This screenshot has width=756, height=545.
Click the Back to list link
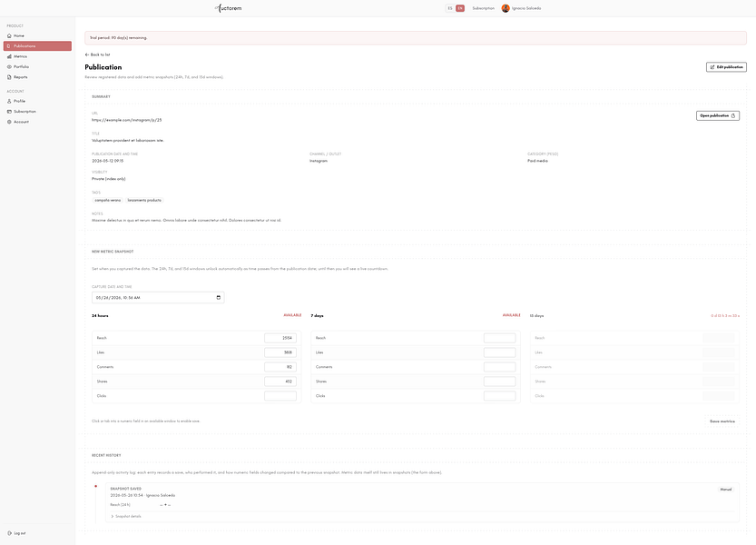pyautogui.click(x=97, y=54)
